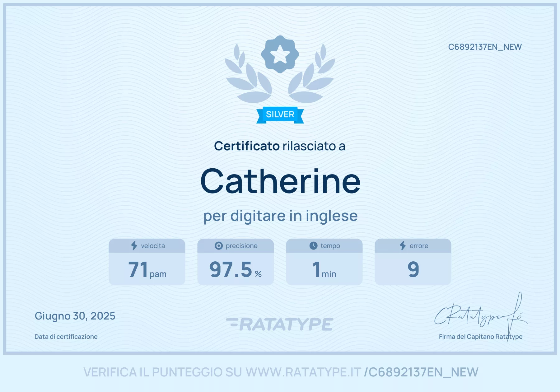Screen dimensions: 560x392
Task: Click the errore label
Action: pyautogui.click(x=419, y=246)
